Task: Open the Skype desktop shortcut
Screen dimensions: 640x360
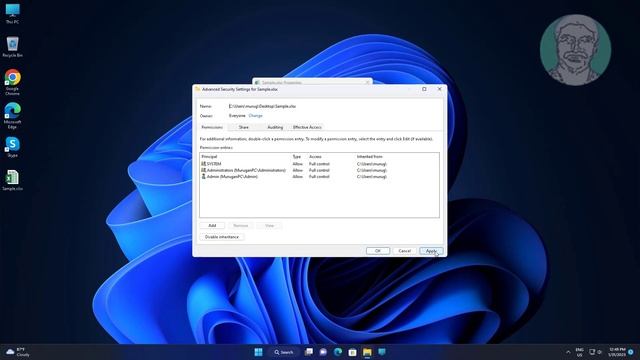Action: (x=12, y=147)
